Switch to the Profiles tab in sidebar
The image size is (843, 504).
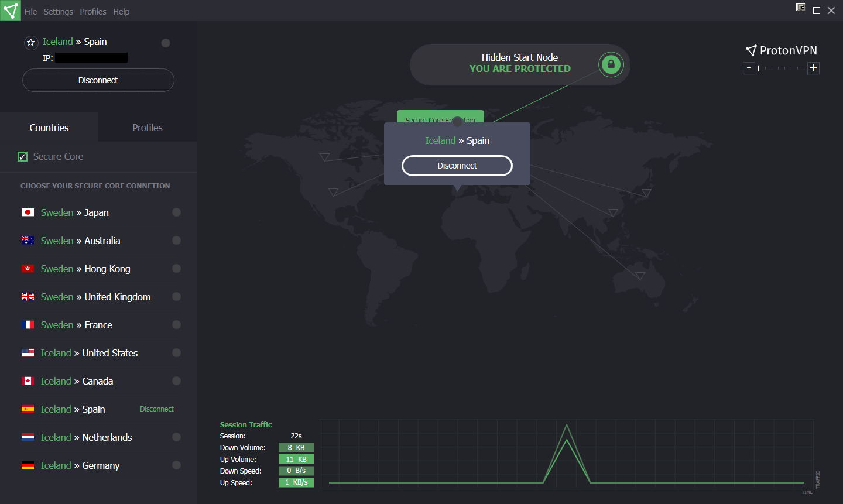pyautogui.click(x=148, y=128)
